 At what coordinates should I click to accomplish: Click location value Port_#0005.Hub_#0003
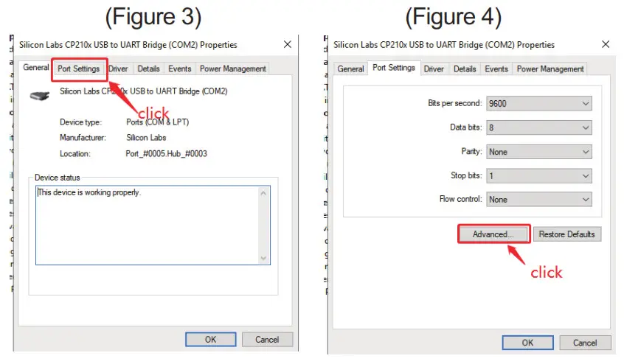[x=167, y=153]
